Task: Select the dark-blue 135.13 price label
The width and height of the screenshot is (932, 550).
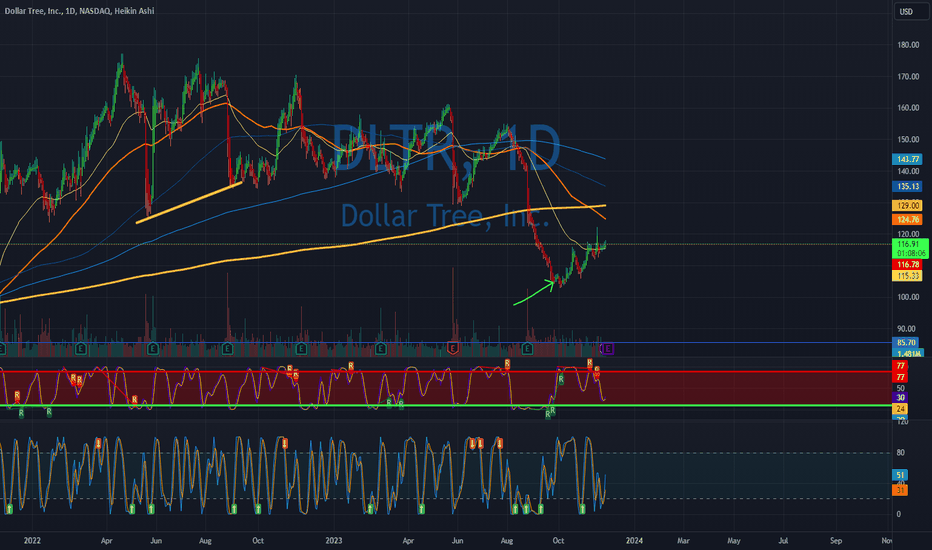Action: (908, 187)
